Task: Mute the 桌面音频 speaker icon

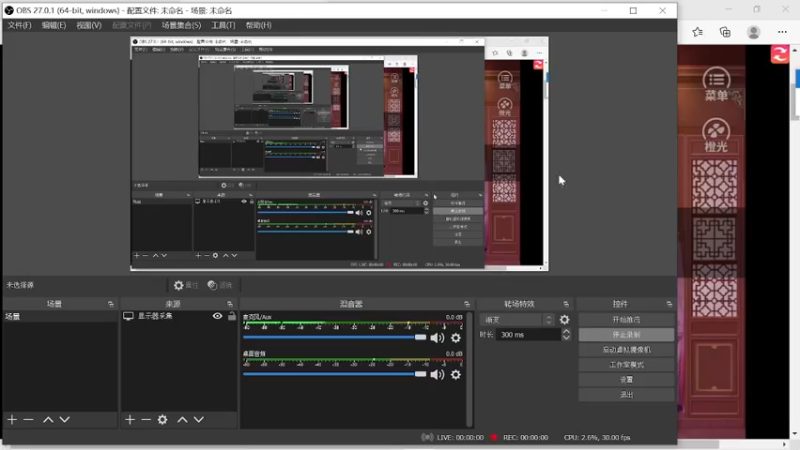Action: click(437, 374)
